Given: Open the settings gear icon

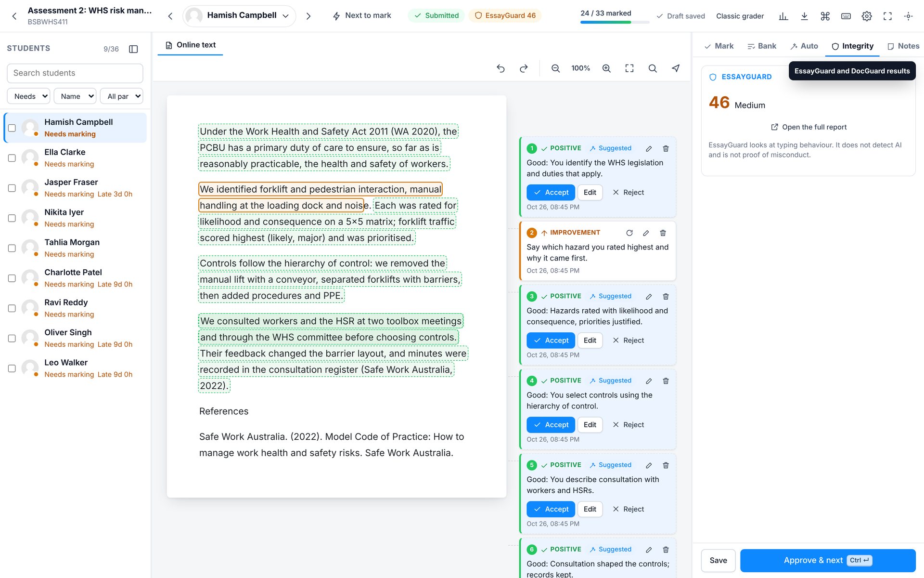Looking at the screenshot, I should 867,16.
